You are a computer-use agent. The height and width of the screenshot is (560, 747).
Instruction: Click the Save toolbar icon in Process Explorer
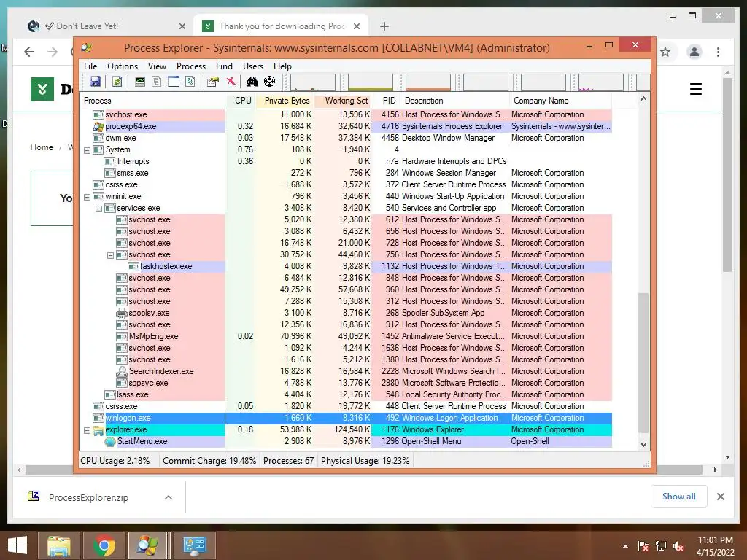pos(96,82)
